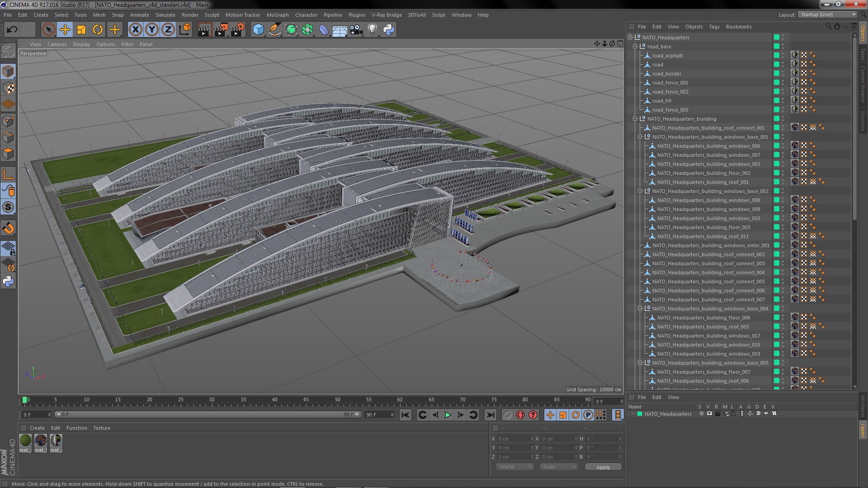Toggle Z axis lock
This screenshot has width=868, height=488.
pos(168,30)
